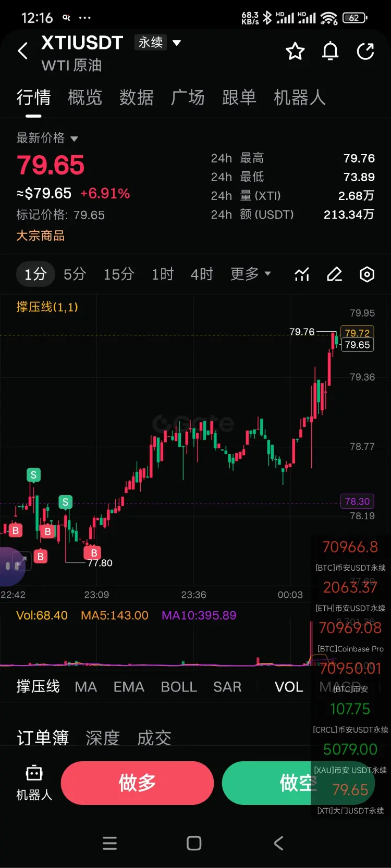Image resolution: width=391 pixels, height=868 pixels.
Task: Toggle the MA indicator
Action: tap(85, 687)
